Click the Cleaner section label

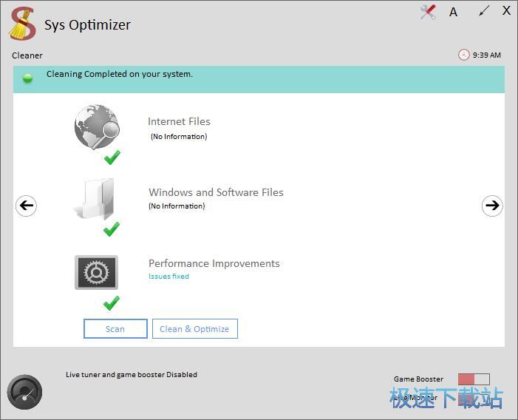coord(27,55)
